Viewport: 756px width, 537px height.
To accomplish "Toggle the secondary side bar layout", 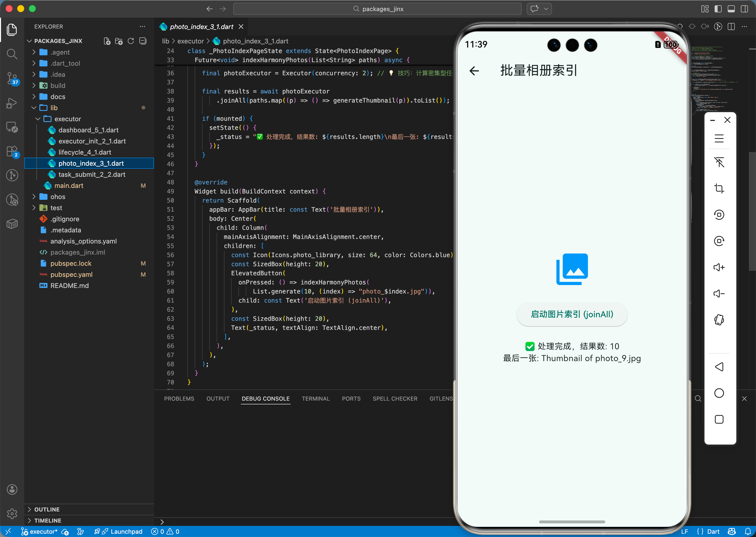I will tap(744, 9).
